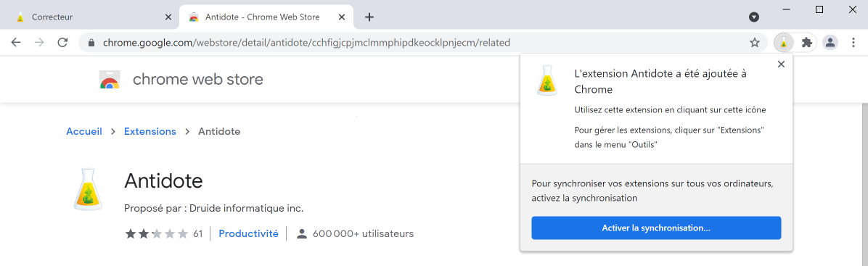Select the Antidote - Chrome Web Store tab

263,17
